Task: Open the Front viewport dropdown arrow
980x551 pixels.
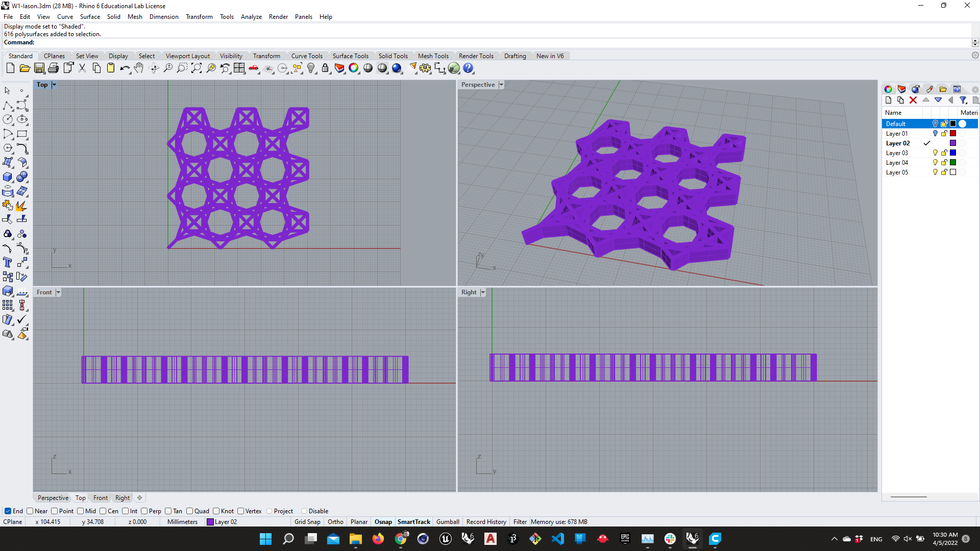Action: (58, 292)
